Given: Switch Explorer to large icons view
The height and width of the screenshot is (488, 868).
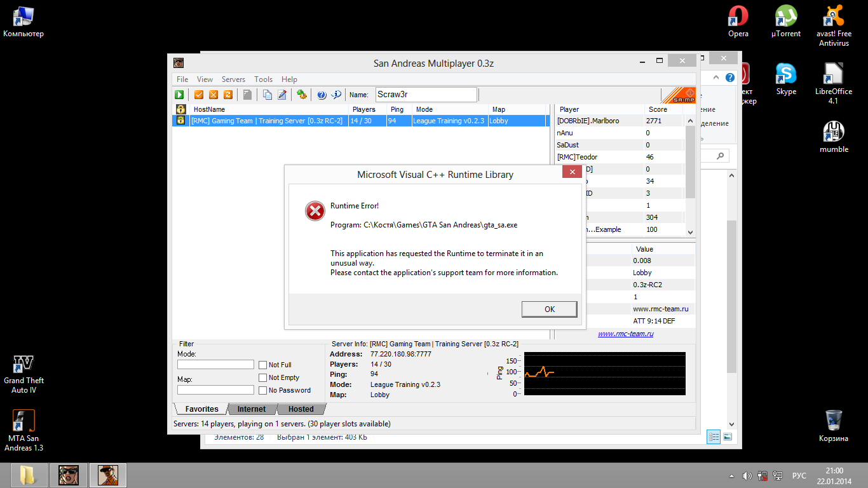Looking at the screenshot, I should [728, 437].
